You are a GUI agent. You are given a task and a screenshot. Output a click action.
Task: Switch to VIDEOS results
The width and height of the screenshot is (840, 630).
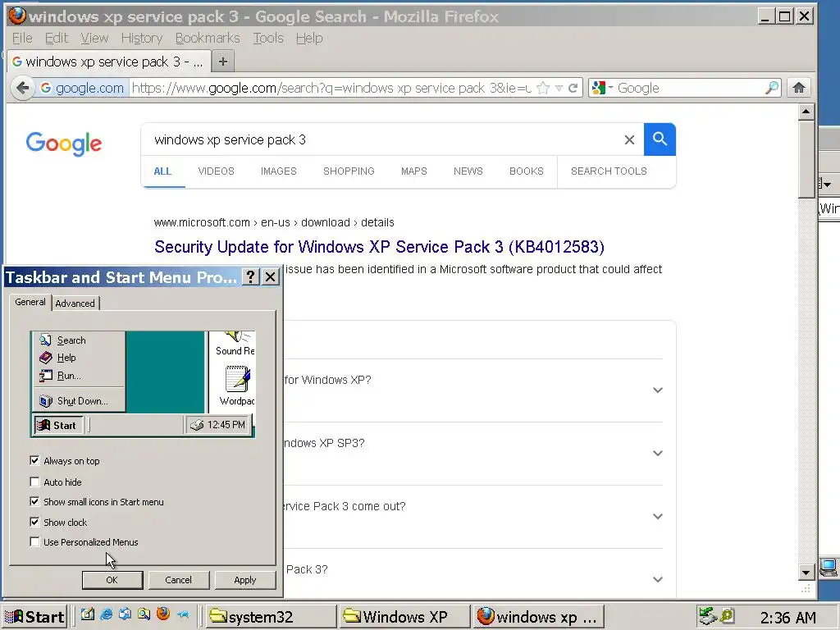point(216,171)
